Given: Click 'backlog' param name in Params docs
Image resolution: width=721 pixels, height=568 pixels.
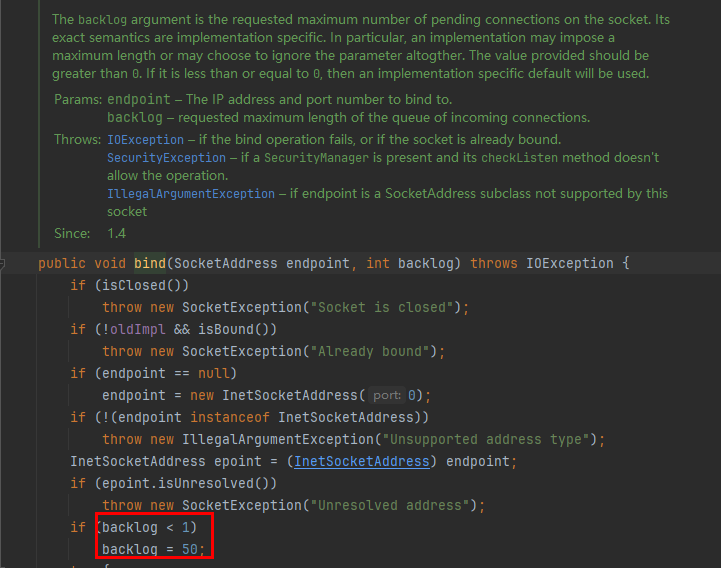Looking at the screenshot, I should pyautogui.click(x=135, y=118).
